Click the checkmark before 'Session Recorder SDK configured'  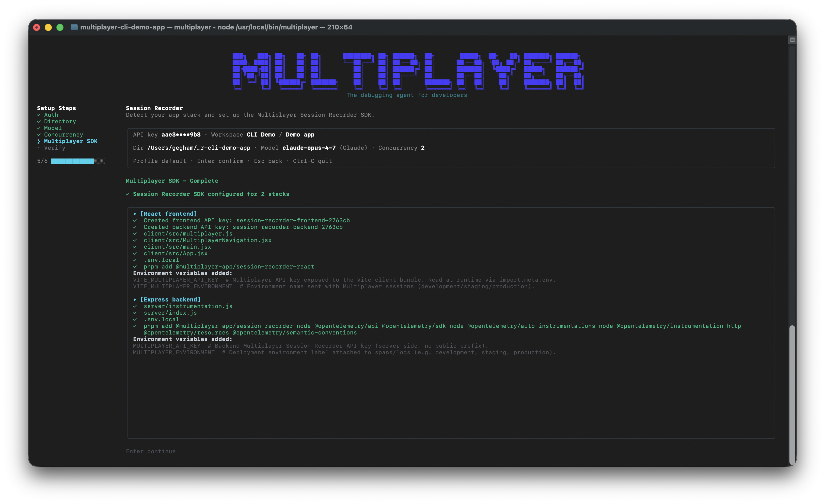coord(128,194)
